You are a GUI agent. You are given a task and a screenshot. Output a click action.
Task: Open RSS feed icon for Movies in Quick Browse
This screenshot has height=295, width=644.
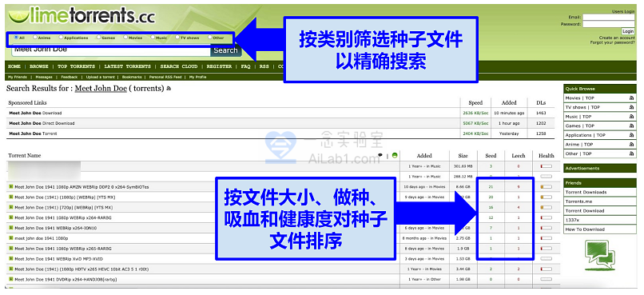pos(632,98)
